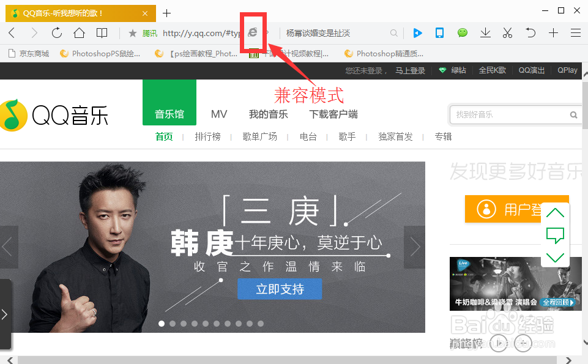This screenshot has height=364, width=588.
Task: Refresh the current page
Action: coord(56,33)
